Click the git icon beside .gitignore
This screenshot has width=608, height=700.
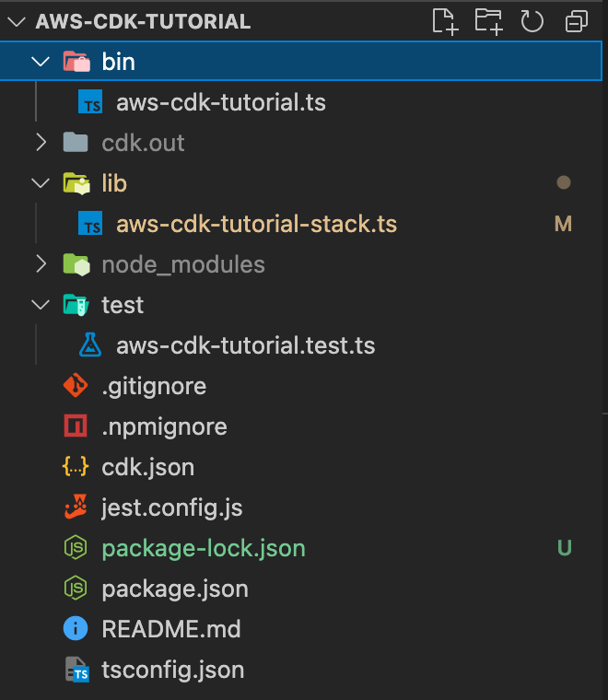point(76,386)
